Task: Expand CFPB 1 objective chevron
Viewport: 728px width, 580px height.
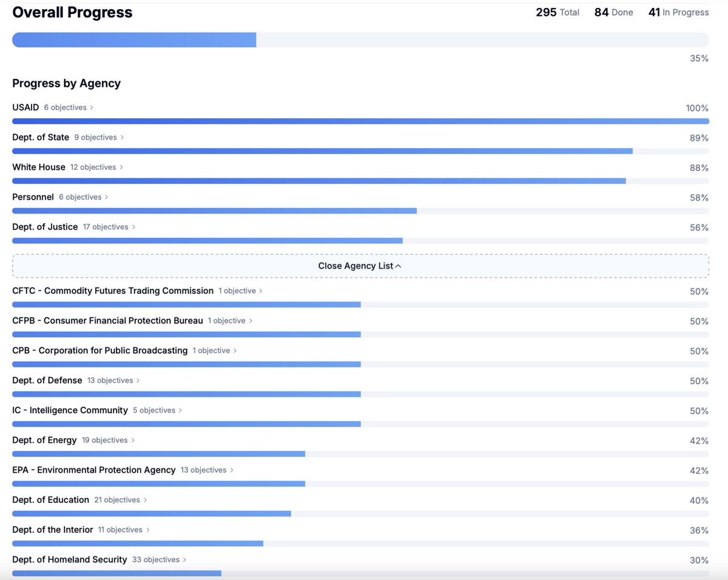Action: click(x=251, y=320)
